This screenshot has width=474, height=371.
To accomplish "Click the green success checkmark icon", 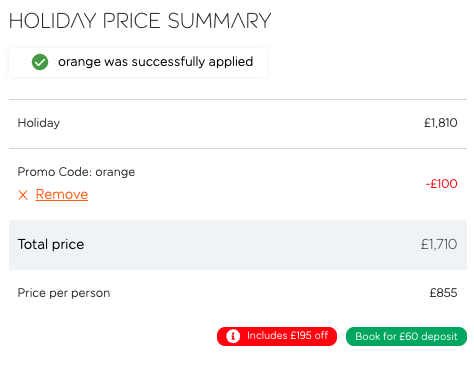I will pyautogui.click(x=40, y=62).
